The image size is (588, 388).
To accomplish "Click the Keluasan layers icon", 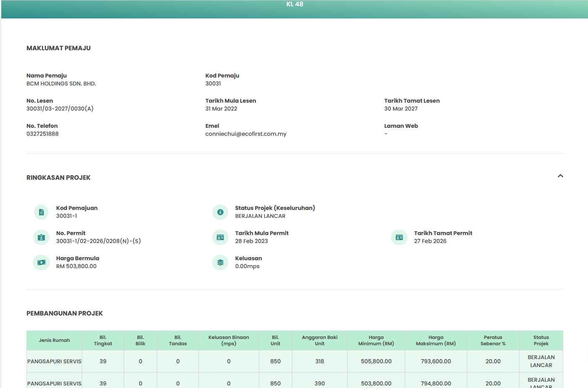I will pyautogui.click(x=220, y=263).
